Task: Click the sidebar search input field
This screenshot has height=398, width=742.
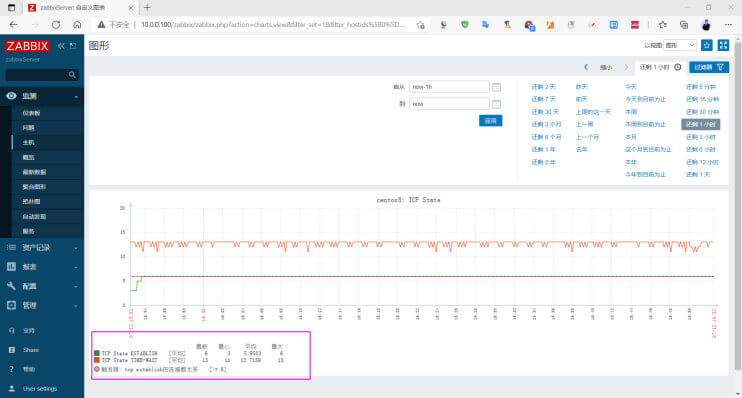Action: click(36, 75)
